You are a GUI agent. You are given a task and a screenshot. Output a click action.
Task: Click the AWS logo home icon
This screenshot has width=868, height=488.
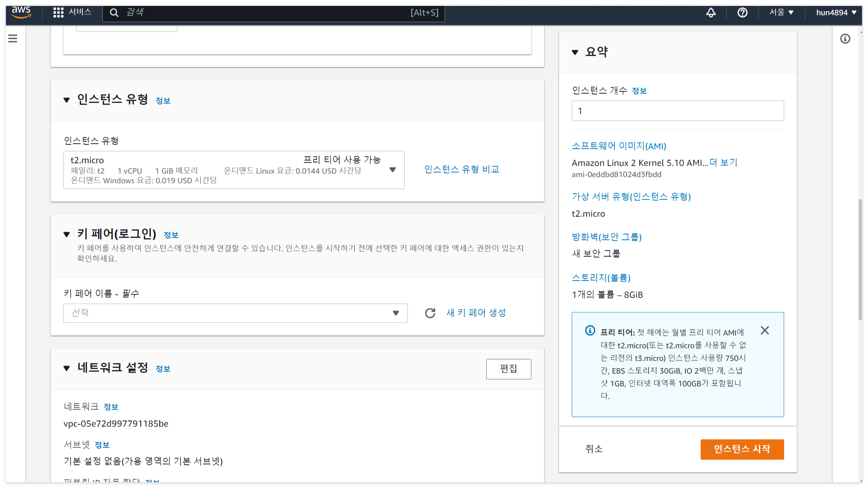tap(21, 12)
